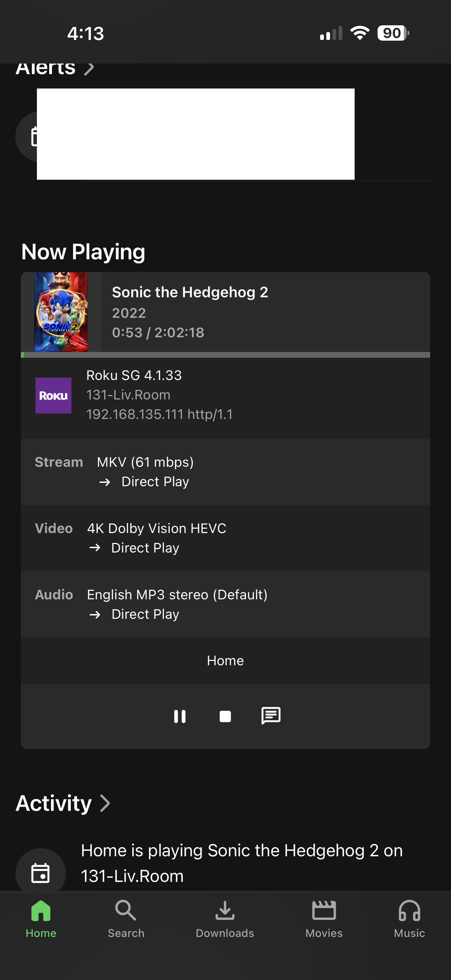Tap the activity entry for 131-Liv.Room
451x980 pixels.
pos(242,863)
